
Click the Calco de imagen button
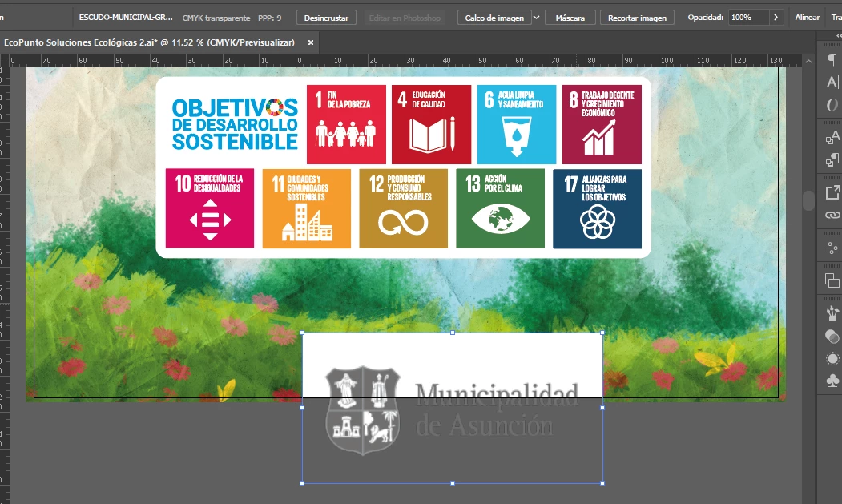[494, 18]
